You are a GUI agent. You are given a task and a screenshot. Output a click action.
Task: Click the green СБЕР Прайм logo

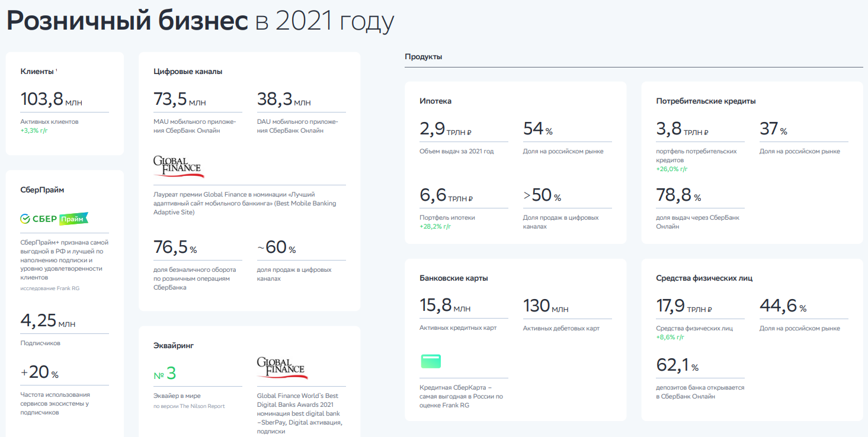click(x=54, y=218)
